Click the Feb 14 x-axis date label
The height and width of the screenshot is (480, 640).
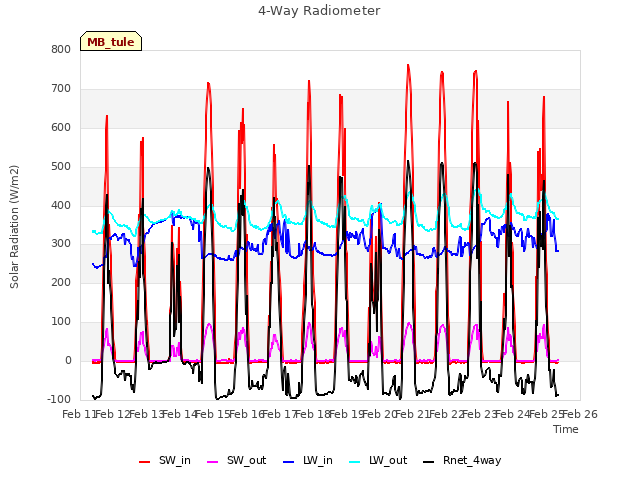pyautogui.click(x=180, y=414)
